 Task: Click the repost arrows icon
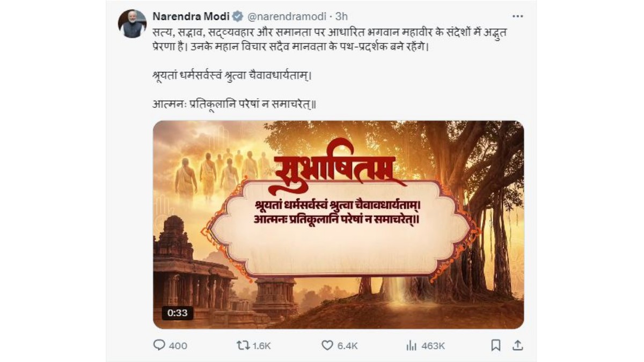point(243,345)
